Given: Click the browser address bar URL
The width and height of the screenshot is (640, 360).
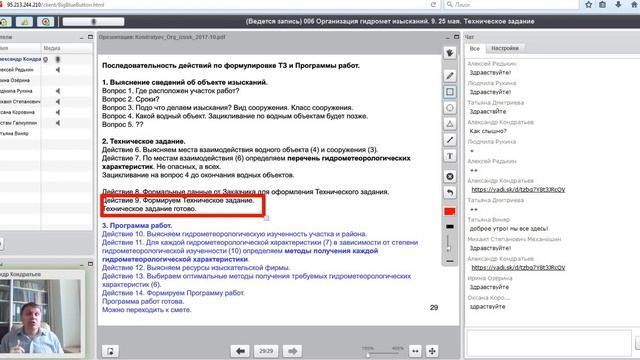Looking at the screenshot, I should [x=56, y=4].
